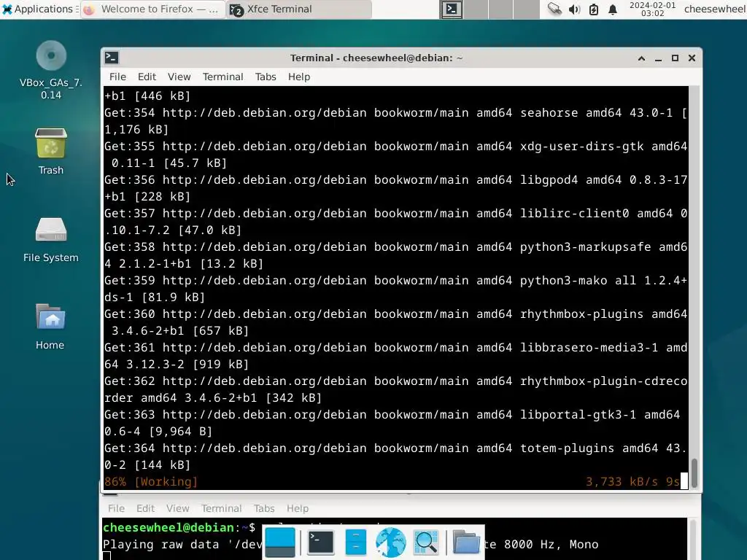Minimize the front terminal window
The image size is (747, 560).
pyautogui.click(x=659, y=58)
